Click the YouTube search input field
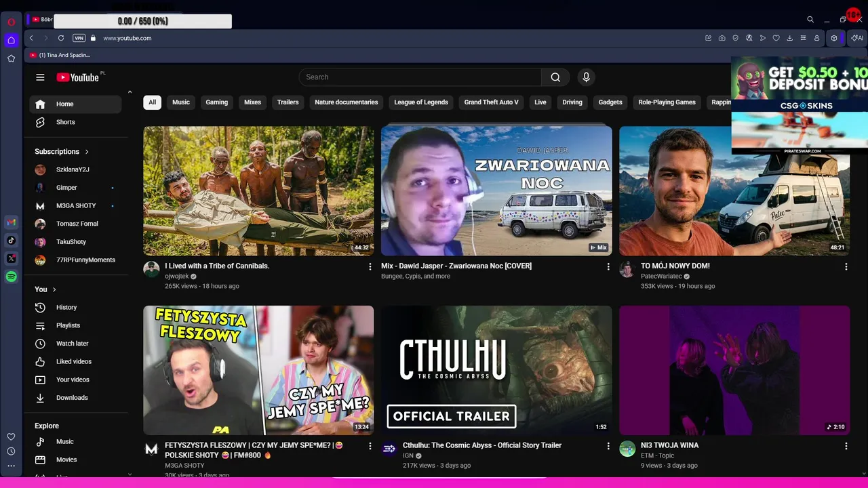The width and height of the screenshot is (868, 488). (x=420, y=77)
